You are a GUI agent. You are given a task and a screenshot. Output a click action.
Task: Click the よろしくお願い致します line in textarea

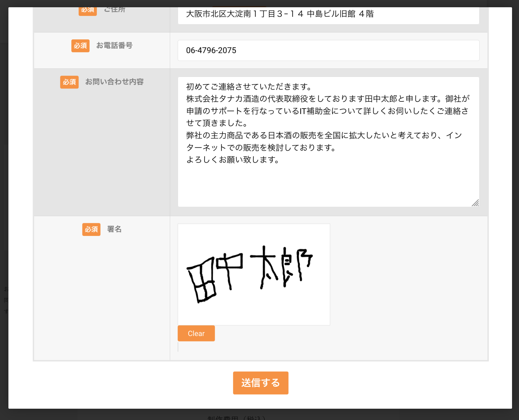[x=233, y=160]
